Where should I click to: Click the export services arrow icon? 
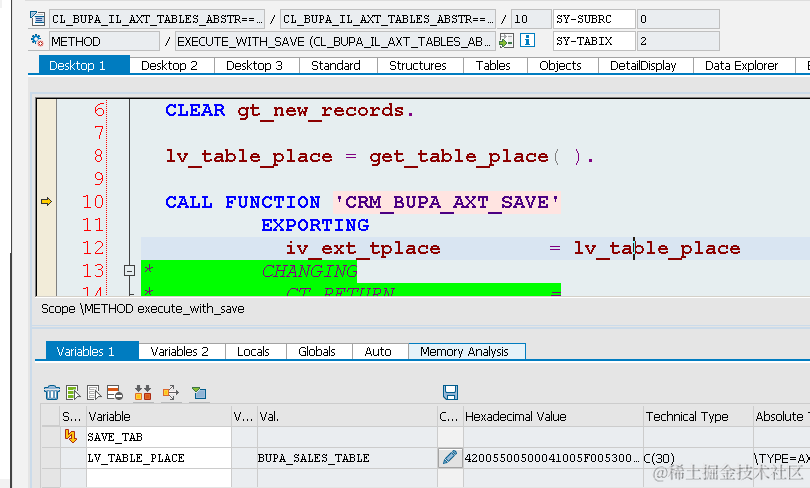(170, 392)
